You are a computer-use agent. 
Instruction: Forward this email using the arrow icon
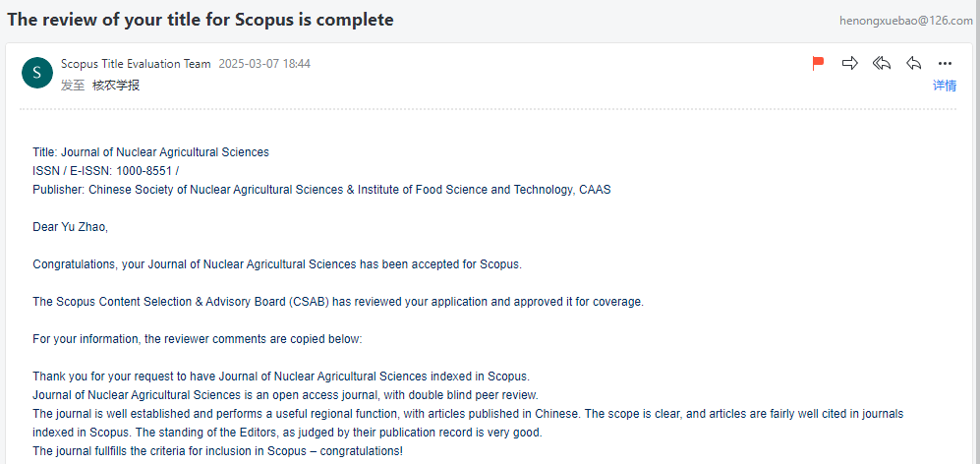850,63
